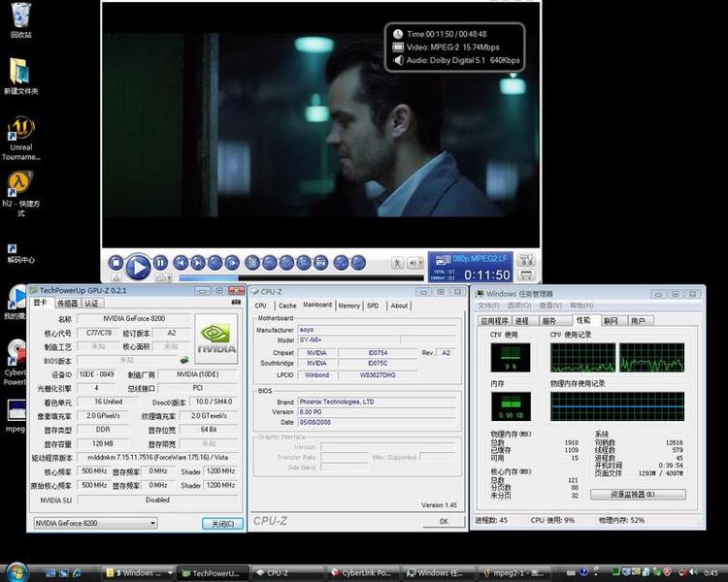Click the GPU name field showing NVIDIA GeForce 8200

(134, 318)
